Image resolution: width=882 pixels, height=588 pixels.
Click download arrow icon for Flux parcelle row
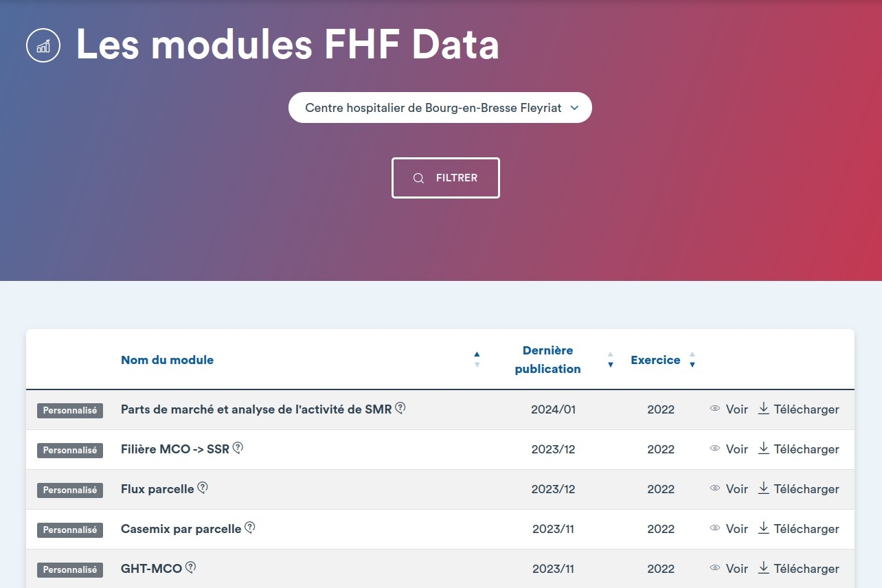(x=763, y=488)
